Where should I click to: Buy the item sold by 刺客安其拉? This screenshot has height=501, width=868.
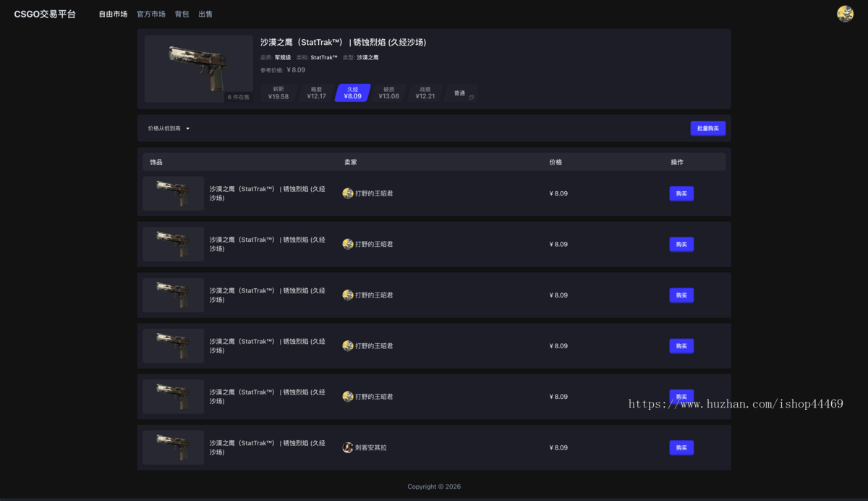click(681, 447)
